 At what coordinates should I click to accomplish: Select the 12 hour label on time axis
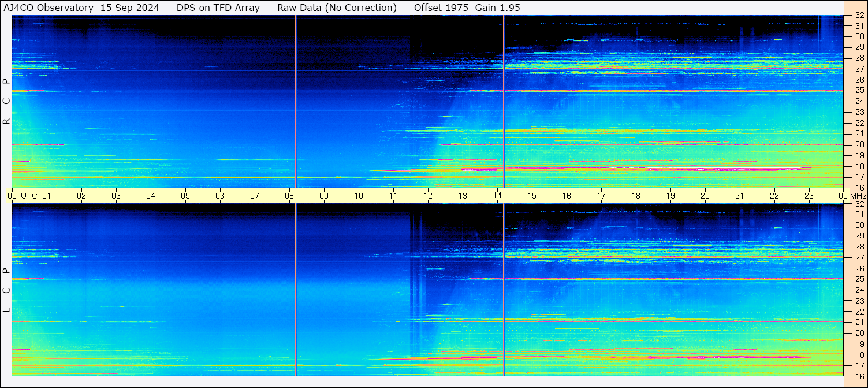[x=428, y=196]
